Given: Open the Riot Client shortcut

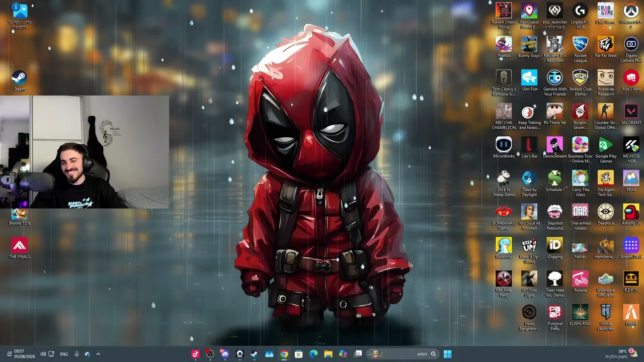Looking at the screenshot, I should point(631,80).
